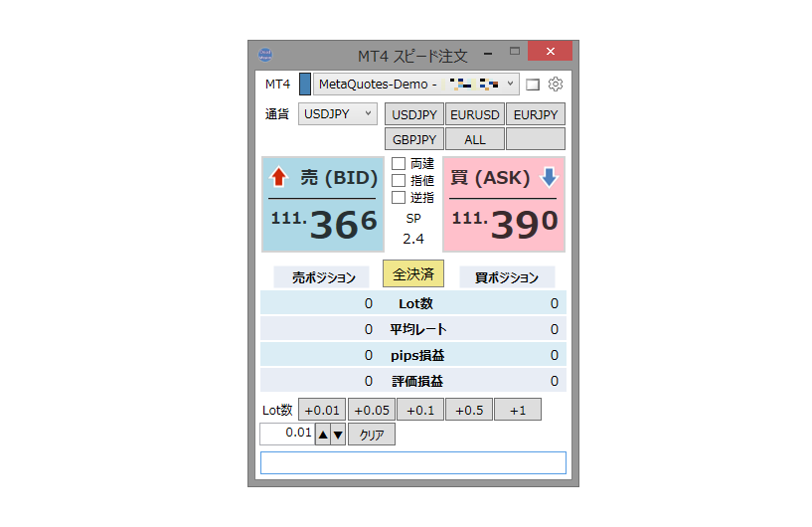The width and height of the screenshot is (812, 527).
Task: Add +0.05 to lot size
Action: point(372,410)
